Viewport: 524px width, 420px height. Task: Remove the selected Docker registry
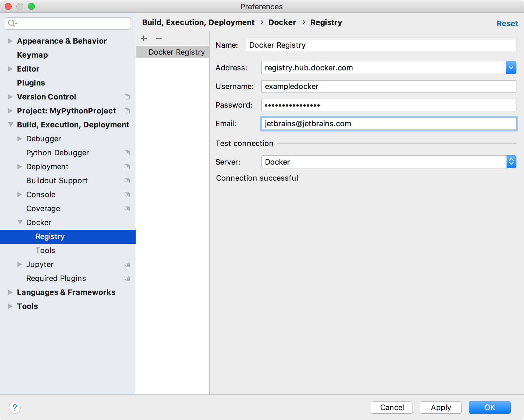[x=158, y=38]
